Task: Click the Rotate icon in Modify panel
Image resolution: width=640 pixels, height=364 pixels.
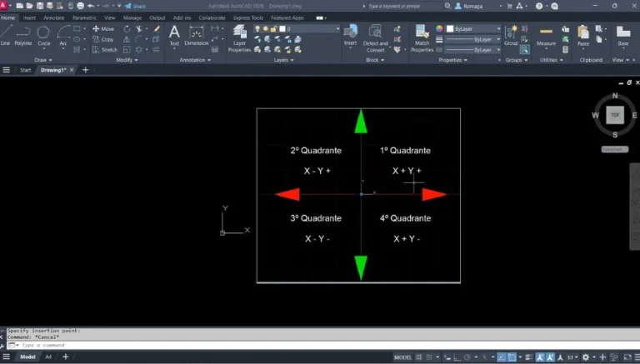Action: click(x=127, y=29)
